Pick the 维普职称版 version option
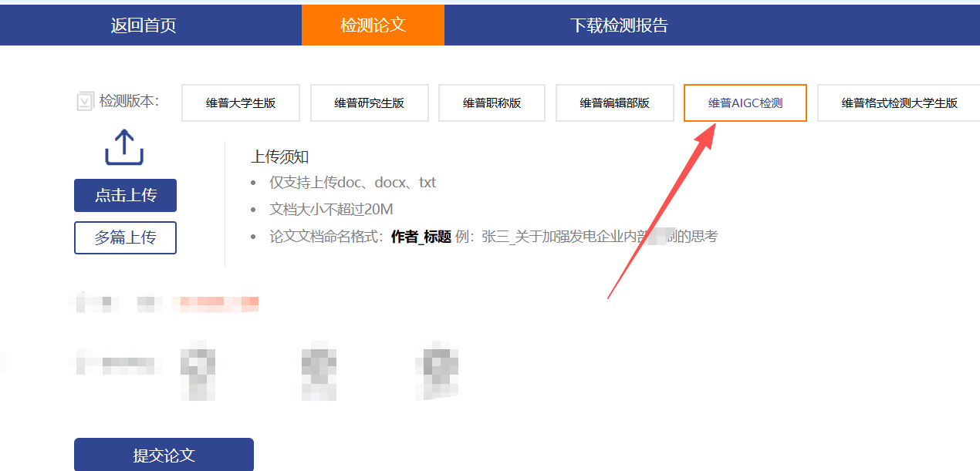Image resolution: width=980 pixels, height=471 pixels. [492, 103]
